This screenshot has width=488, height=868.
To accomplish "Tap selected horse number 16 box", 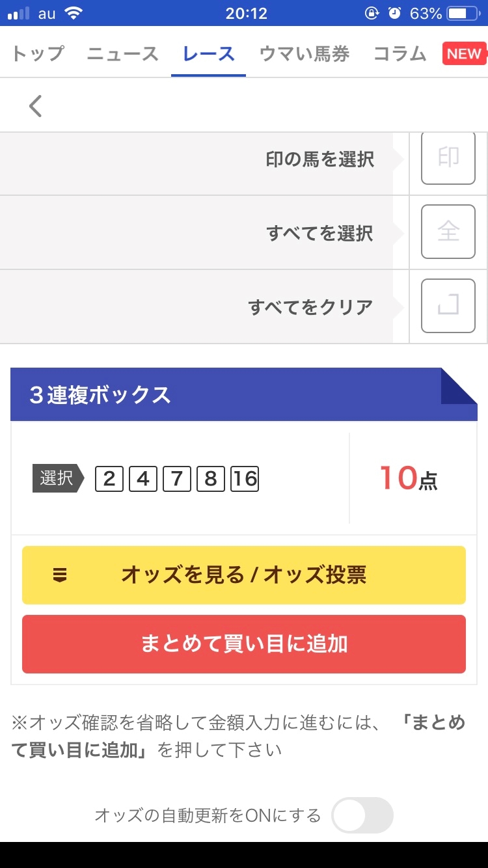I will click(245, 480).
